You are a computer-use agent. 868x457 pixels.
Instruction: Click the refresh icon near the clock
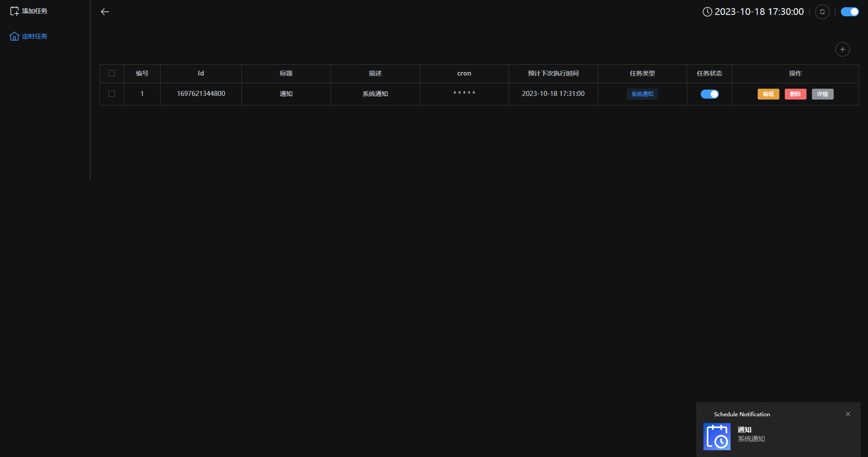(x=822, y=12)
